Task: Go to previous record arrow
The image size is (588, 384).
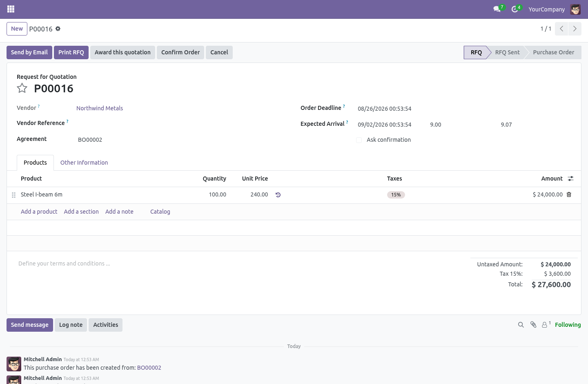Action: pyautogui.click(x=561, y=29)
